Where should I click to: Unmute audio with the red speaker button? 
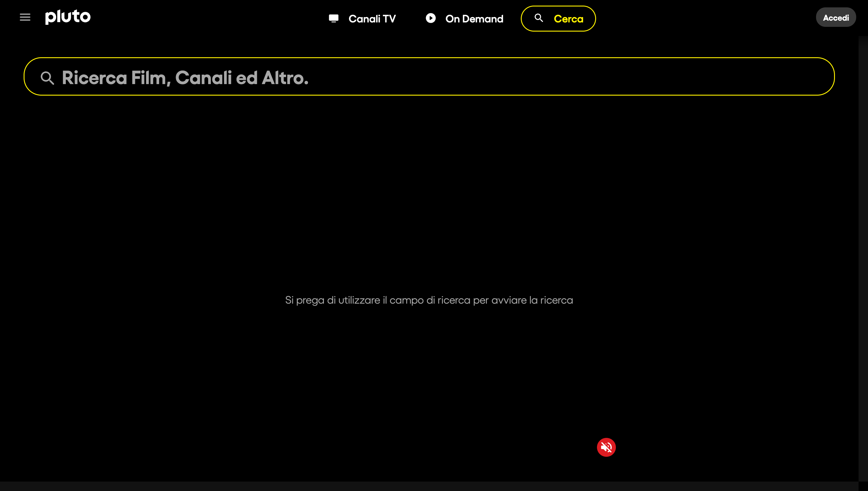(606, 447)
